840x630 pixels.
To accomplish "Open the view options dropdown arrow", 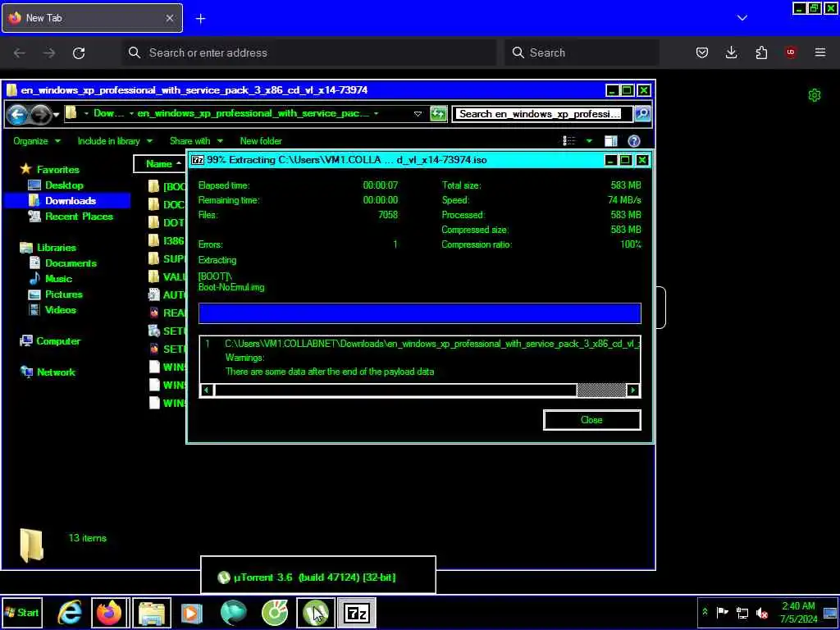I will (x=589, y=141).
